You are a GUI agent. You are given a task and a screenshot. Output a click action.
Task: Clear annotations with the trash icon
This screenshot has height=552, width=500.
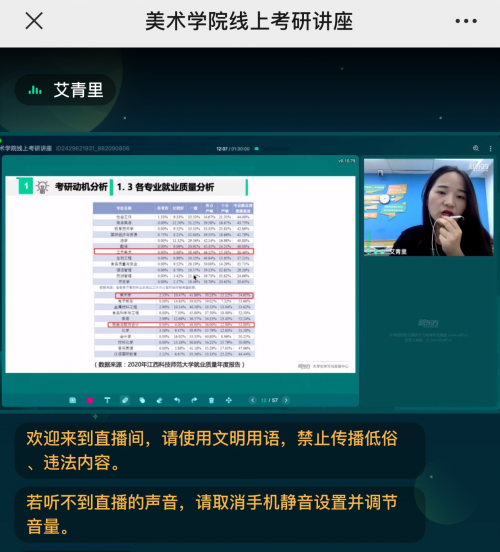[x=211, y=400]
